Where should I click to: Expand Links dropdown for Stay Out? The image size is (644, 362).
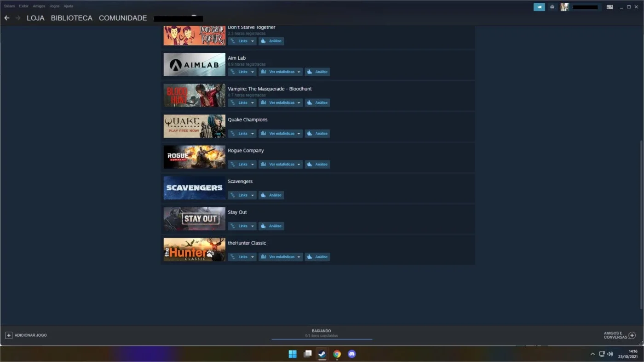pos(242,226)
